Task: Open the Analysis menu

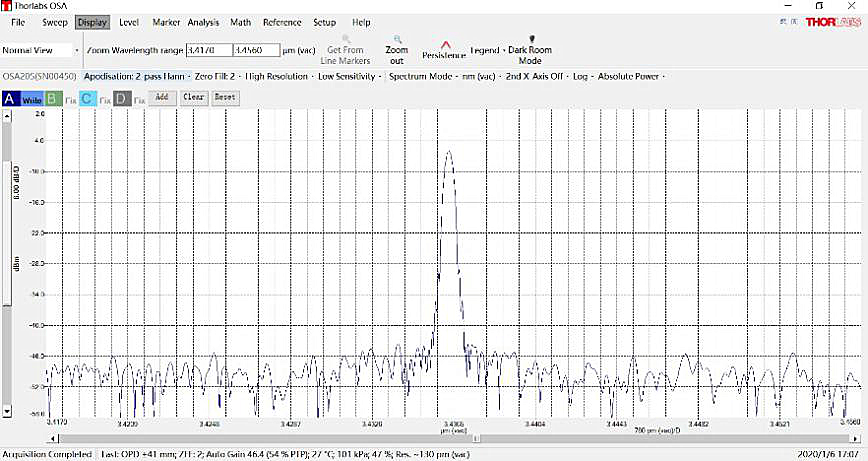Action: (203, 22)
